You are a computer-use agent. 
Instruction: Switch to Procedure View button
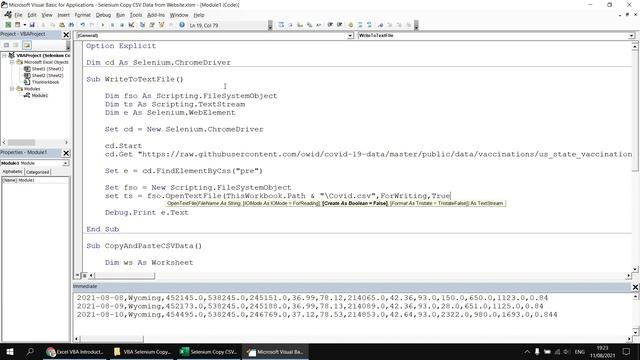[x=78, y=276]
